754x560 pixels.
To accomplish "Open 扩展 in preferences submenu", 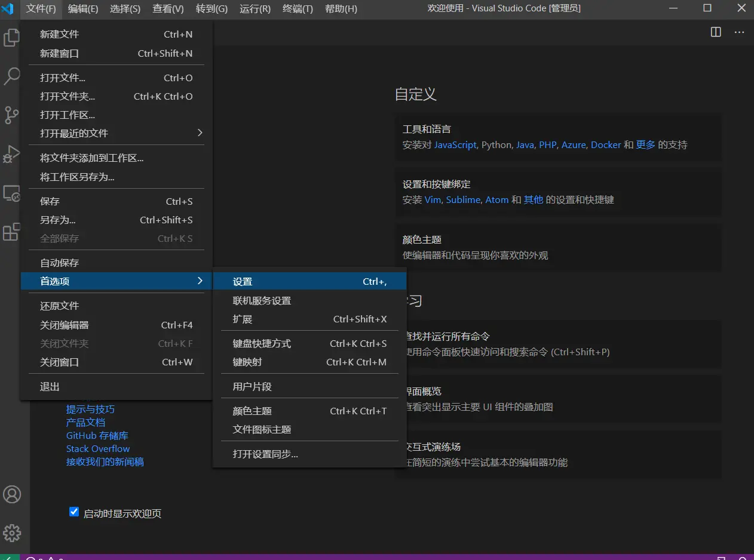I will coord(309,319).
